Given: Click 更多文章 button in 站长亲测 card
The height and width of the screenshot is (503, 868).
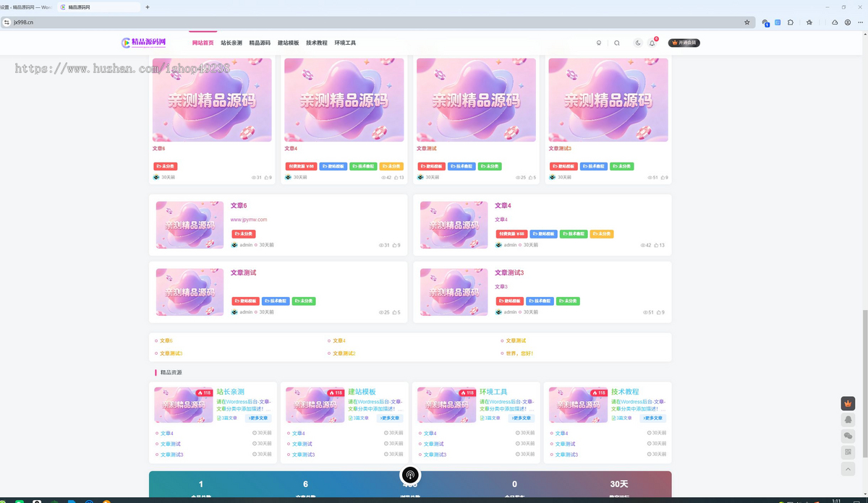Looking at the screenshot, I should coord(258,418).
